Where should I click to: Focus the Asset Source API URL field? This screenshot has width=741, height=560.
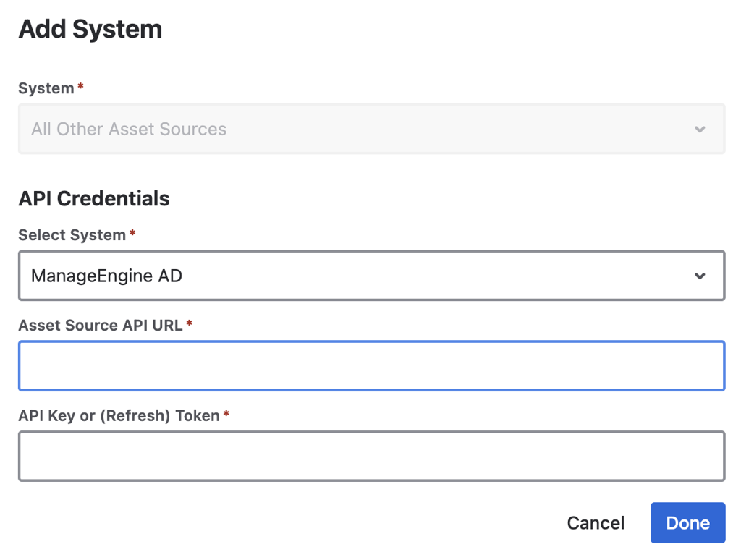[x=370, y=366]
